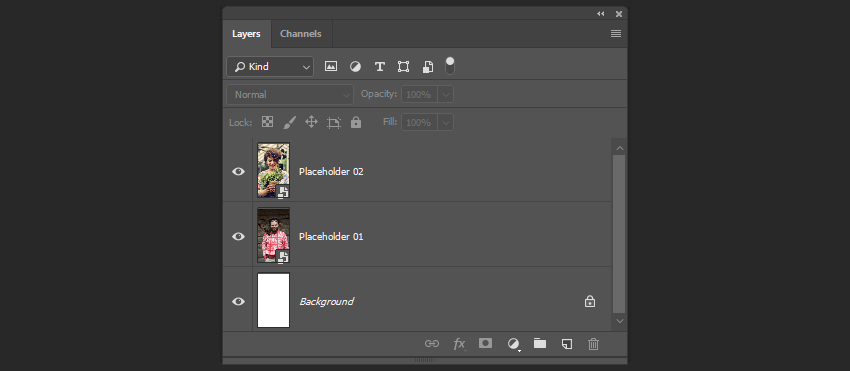Click the panel bottom resize grip
Screen dimensions: 850x371
pyautogui.click(x=424, y=360)
